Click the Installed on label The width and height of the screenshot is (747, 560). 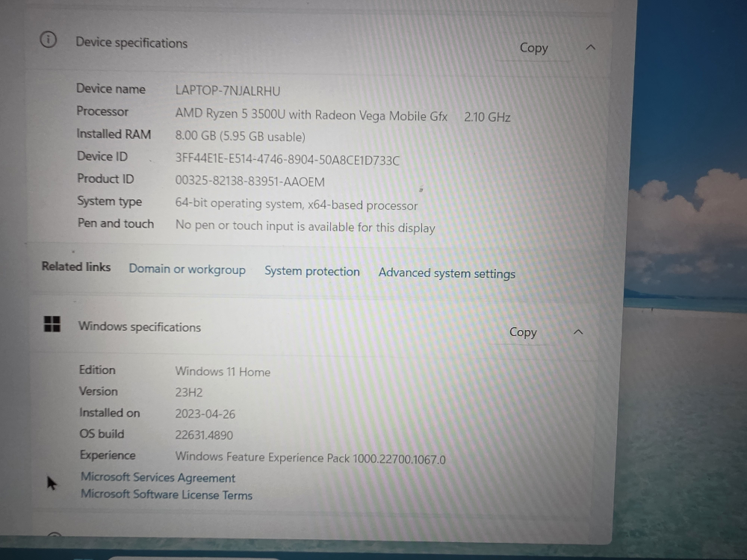point(110,412)
